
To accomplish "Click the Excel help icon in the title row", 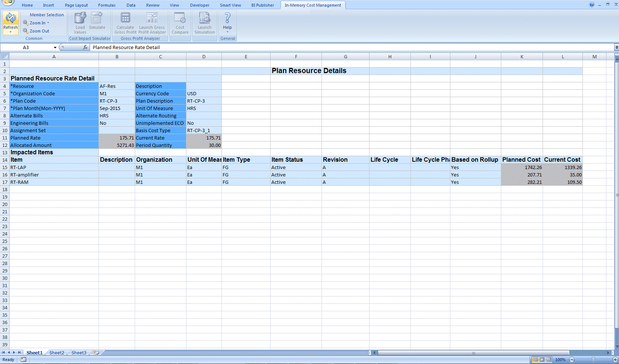I will pyautogui.click(x=592, y=5).
